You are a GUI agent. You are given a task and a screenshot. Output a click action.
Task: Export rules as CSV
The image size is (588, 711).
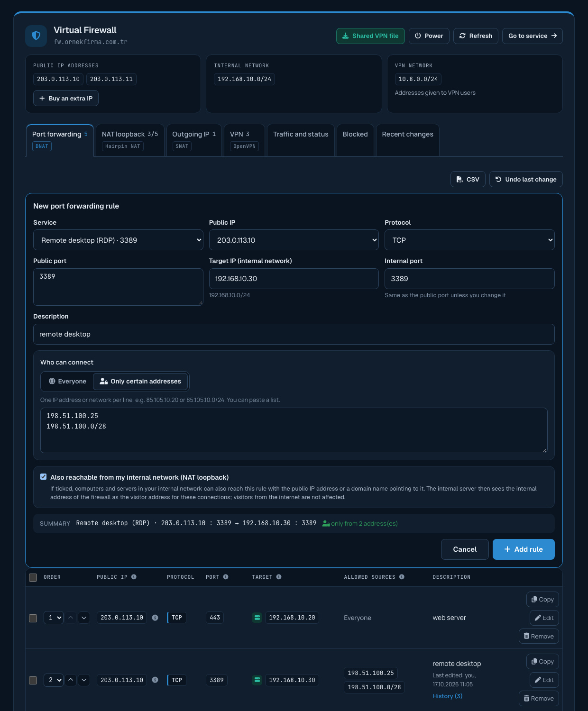tap(468, 179)
